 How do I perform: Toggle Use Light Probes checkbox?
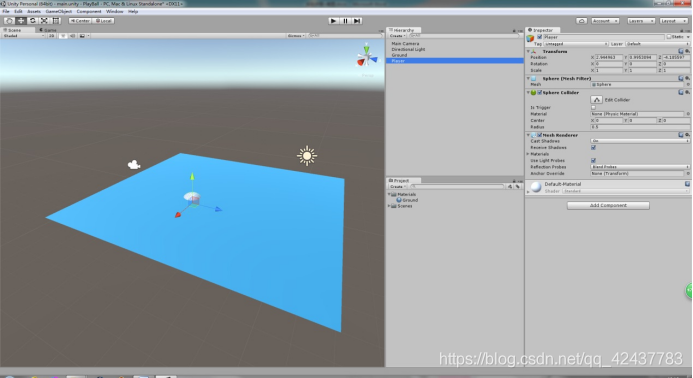tap(593, 160)
